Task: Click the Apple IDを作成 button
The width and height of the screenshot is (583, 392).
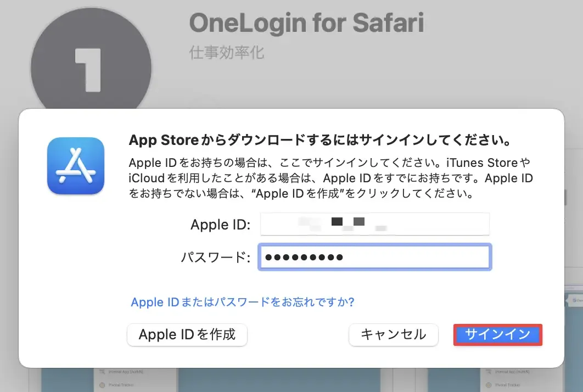Action: (x=187, y=334)
